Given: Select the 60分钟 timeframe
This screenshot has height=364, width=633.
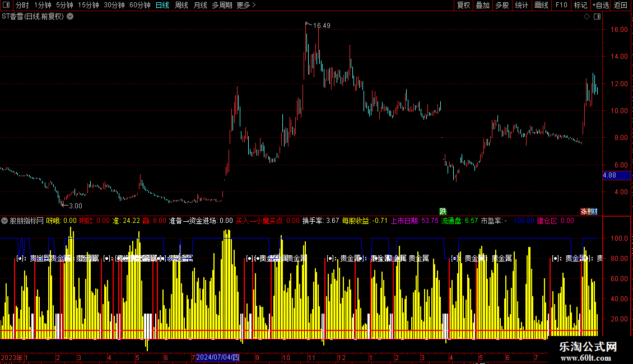Looking at the screenshot, I should [140, 5].
